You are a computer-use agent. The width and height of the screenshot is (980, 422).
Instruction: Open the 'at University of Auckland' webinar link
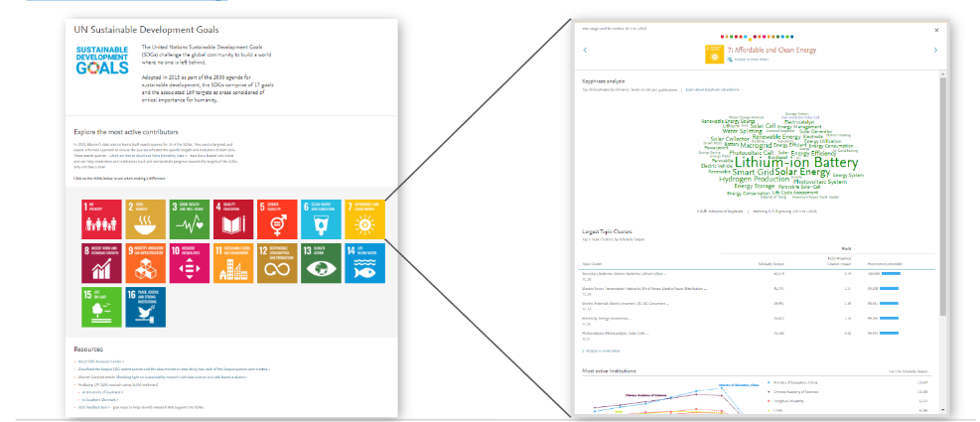[102, 392]
